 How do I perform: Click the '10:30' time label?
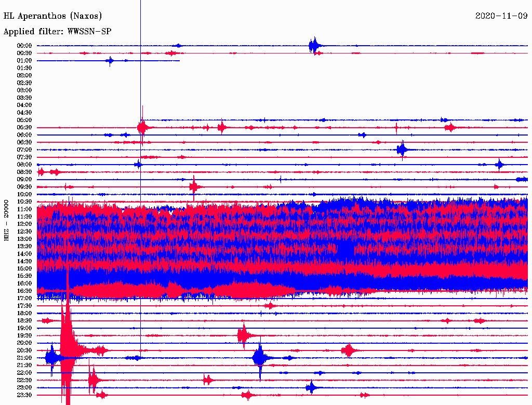24,202
